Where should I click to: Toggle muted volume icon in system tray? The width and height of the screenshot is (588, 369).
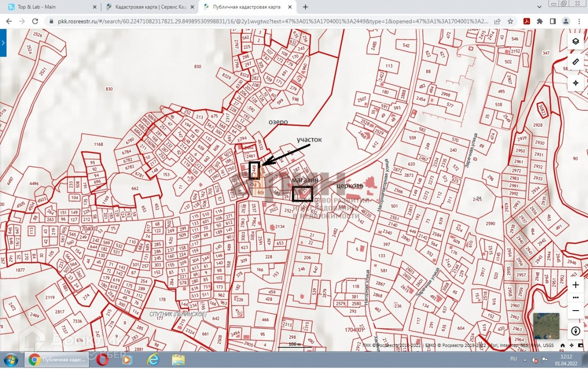[535, 359]
